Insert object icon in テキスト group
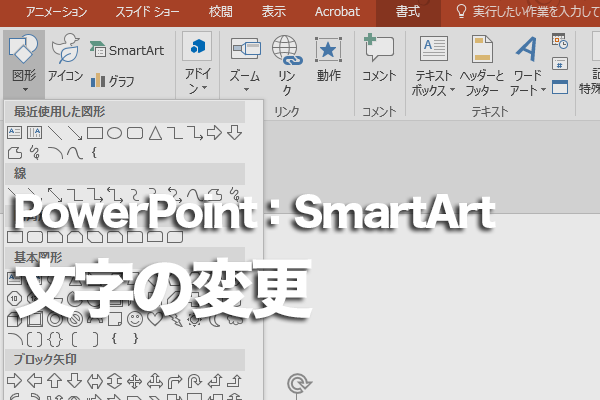Screen dimensions: 600x400 560,87
